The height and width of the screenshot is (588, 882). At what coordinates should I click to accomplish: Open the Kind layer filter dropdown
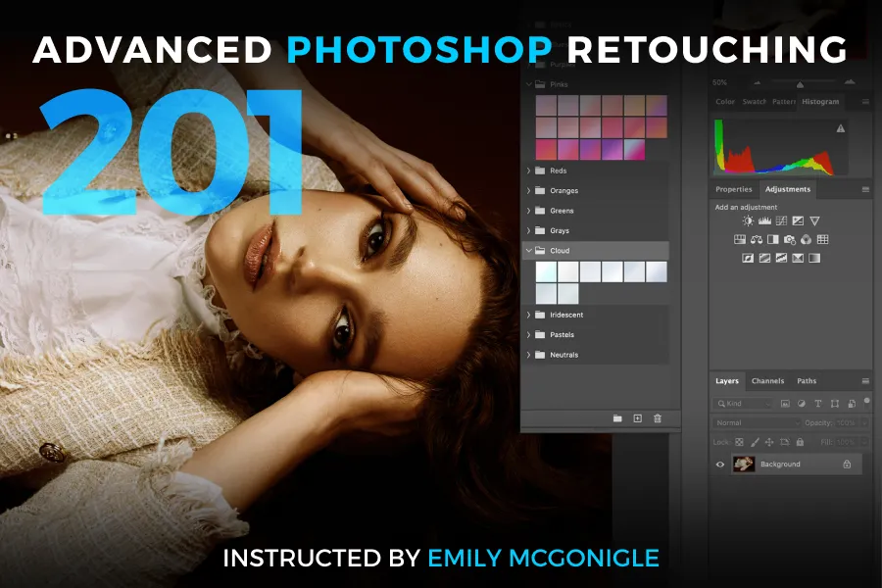743,404
